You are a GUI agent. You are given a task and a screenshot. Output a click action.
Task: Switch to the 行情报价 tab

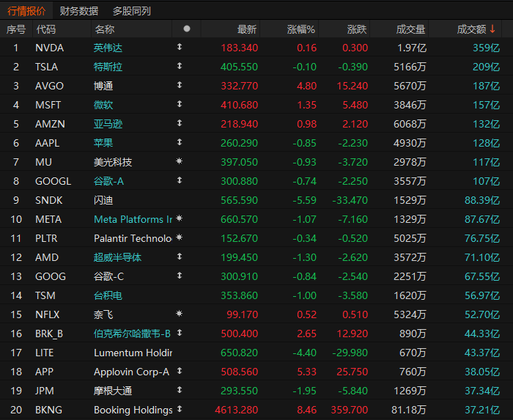(x=26, y=11)
